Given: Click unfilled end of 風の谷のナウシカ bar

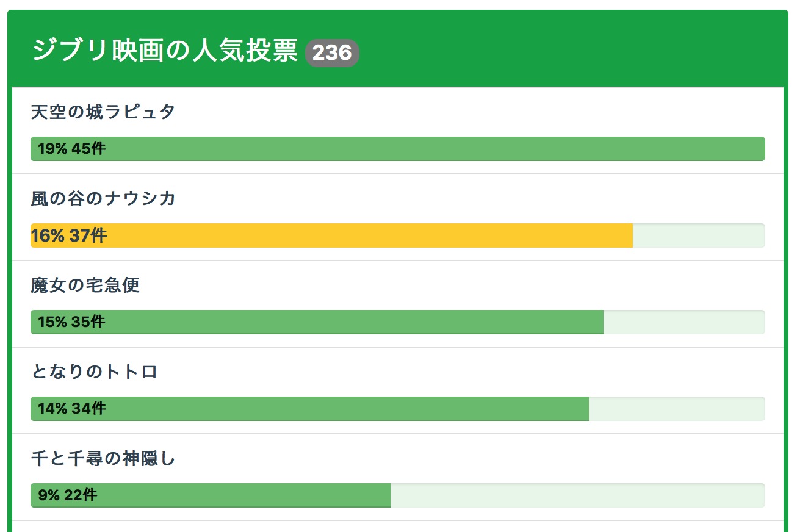Looking at the screenshot, I should click(x=698, y=235).
